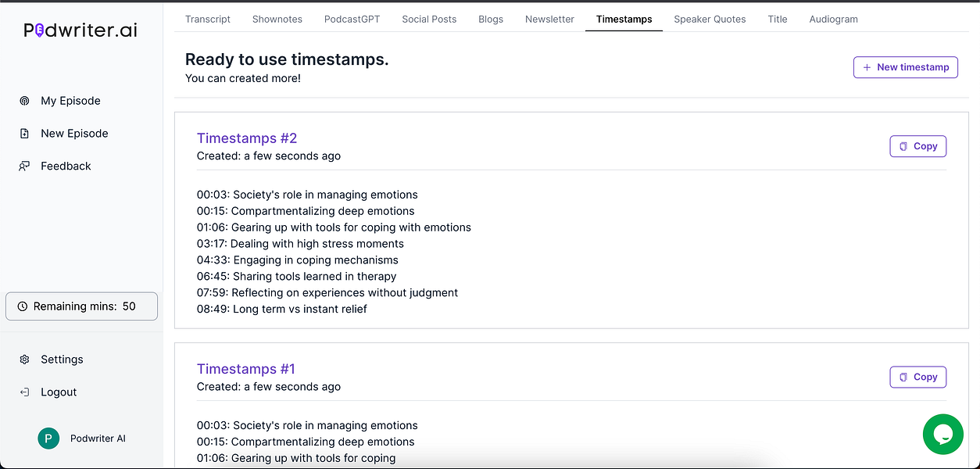Click the plus icon in New timestamp
Image resolution: width=980 pixels, height=469 pixels.
[866, 67]
